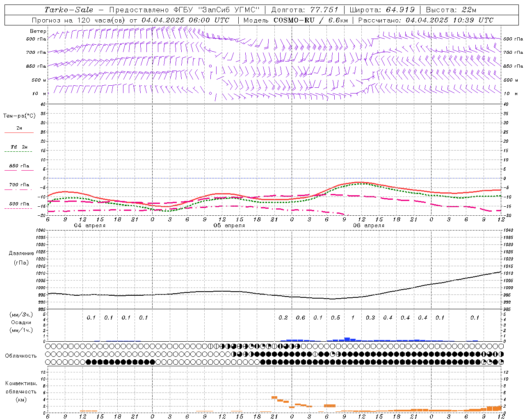Select the Модель COSMO-RU / 6.6км label

tap(296, 20)
